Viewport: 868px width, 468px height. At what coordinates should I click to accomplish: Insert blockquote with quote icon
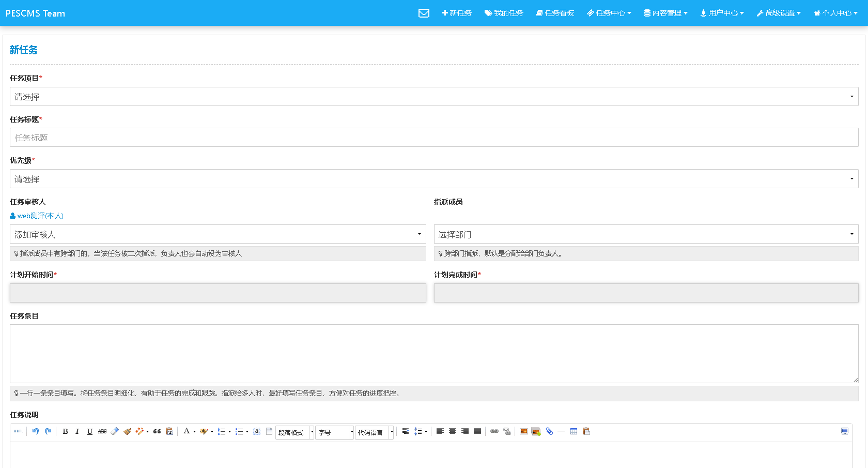click(x=157, y=431)
